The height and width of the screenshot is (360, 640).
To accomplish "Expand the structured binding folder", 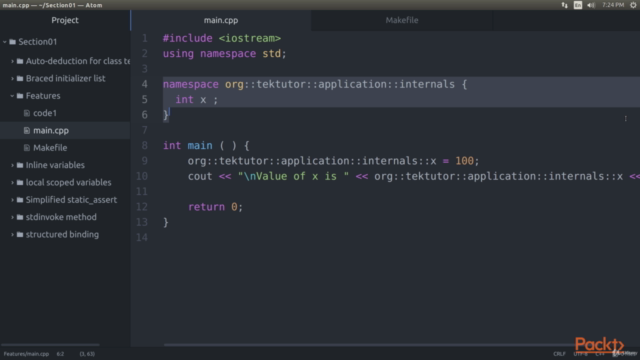I will [x=12, y=235].
